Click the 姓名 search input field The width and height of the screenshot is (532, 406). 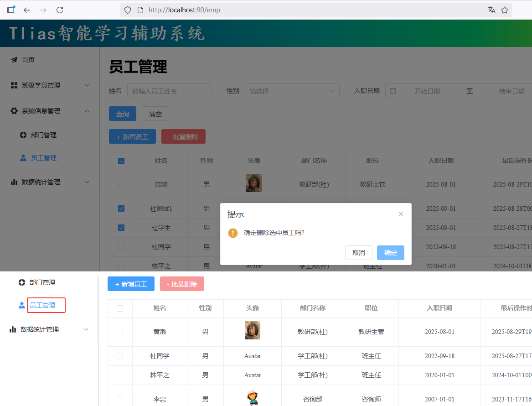pos(169,91)
